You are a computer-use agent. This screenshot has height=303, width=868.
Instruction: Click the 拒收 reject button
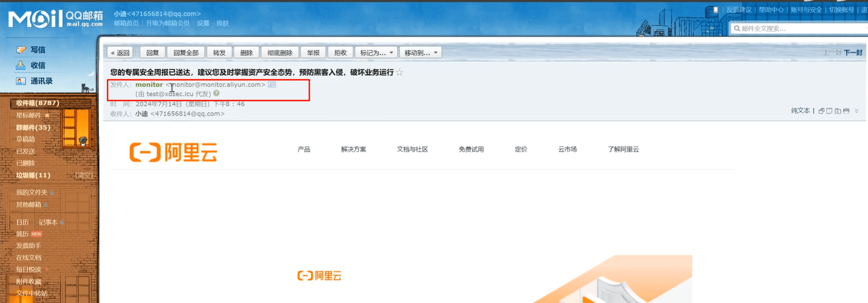pyautogui.click(x=341, y=53)
